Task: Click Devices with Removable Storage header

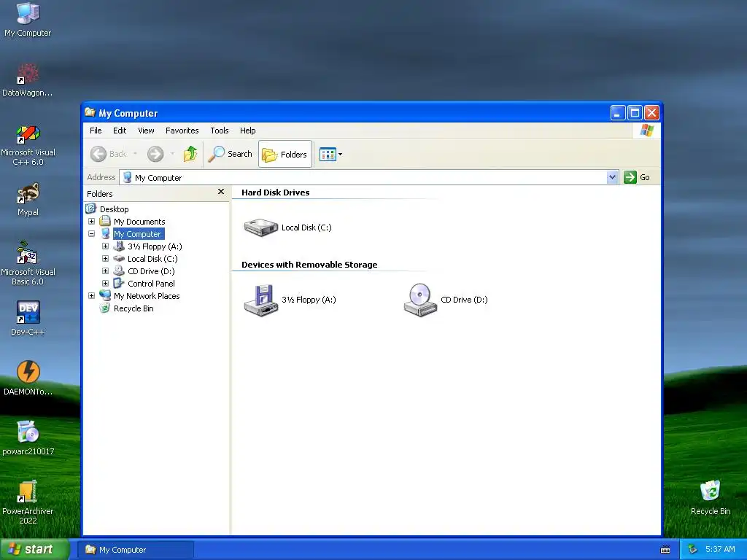Action: (x=309, y=265)
